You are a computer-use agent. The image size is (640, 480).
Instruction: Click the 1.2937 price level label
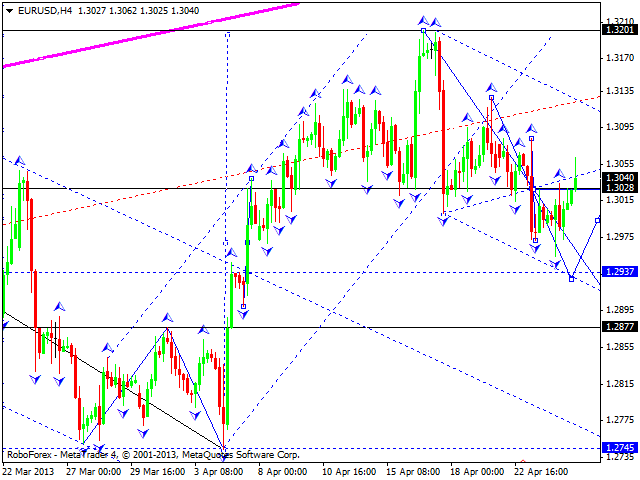pyautogui.click(x=619, y=272)
